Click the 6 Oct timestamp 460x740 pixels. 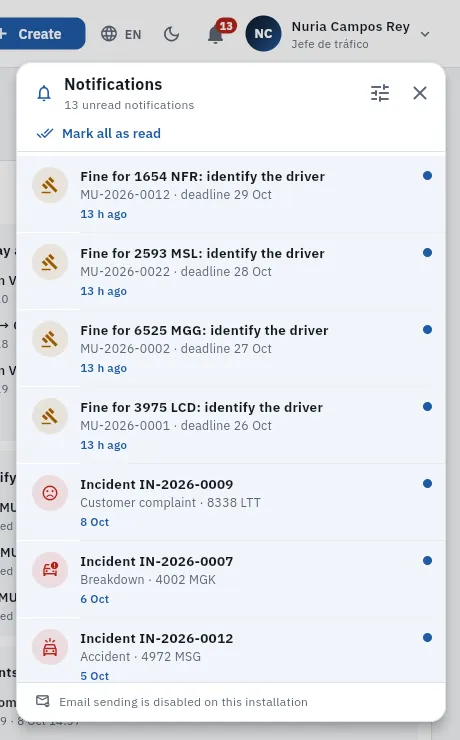94,599
